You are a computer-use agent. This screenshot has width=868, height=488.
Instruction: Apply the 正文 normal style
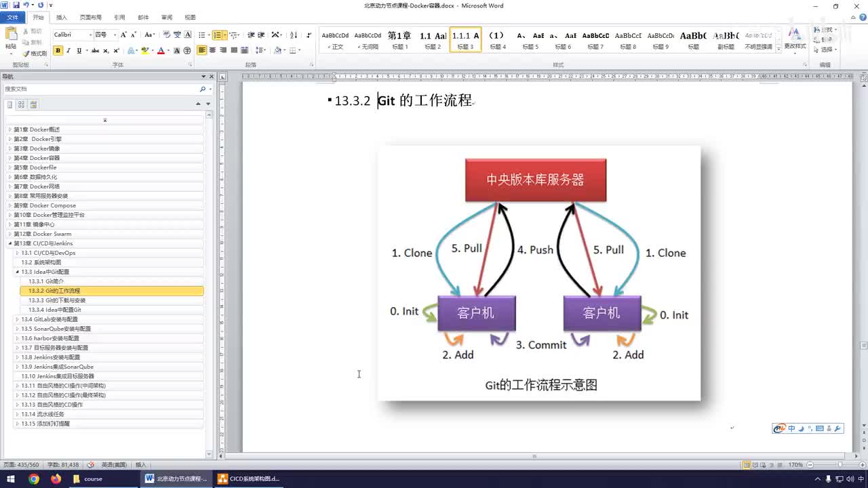[x=335, y=40]
